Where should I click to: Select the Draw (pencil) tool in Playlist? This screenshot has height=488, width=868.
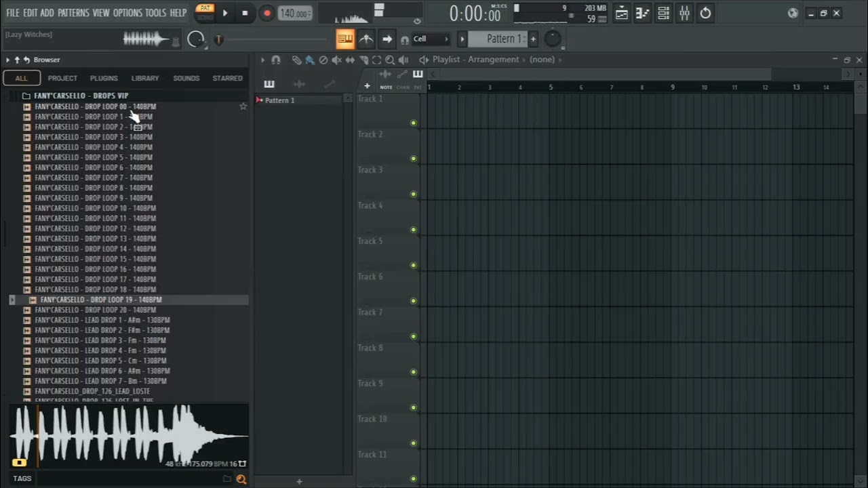(x=296, y=60)
